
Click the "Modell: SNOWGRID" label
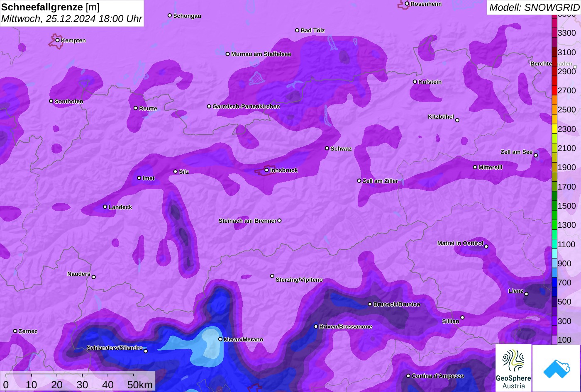click(x=534, y=7)
